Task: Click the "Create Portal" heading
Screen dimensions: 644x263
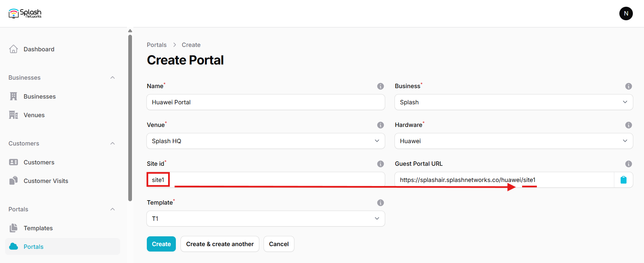Action: click(185, 60)
